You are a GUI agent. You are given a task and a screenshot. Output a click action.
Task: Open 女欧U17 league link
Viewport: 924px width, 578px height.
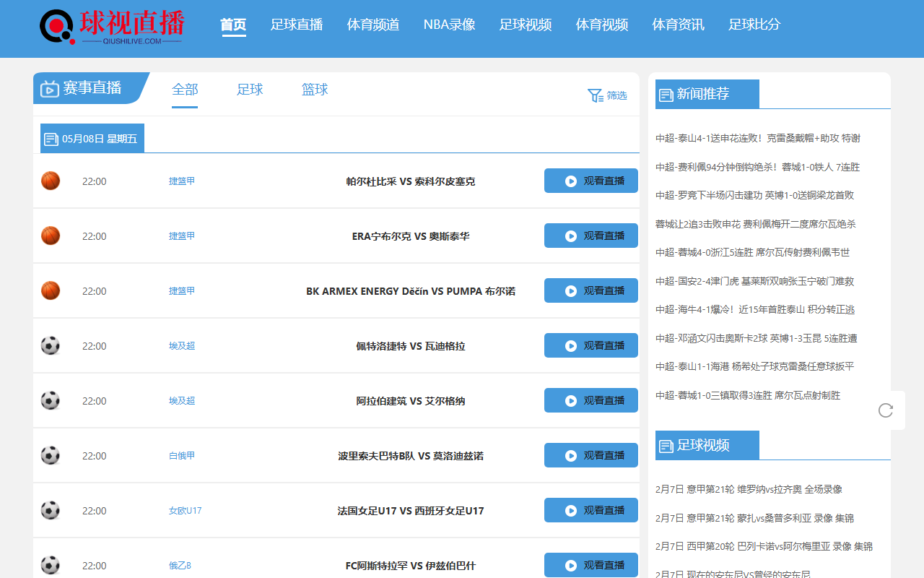[x=186, y=511]
